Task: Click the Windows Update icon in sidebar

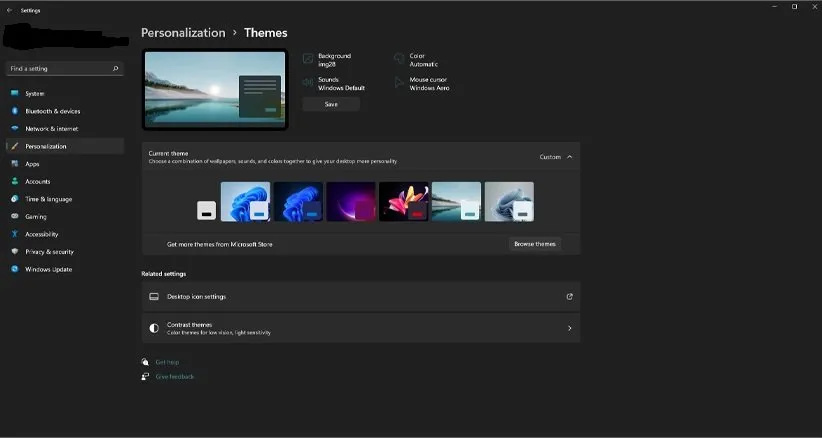Action: pyautogui.click(x=15, y=269)
